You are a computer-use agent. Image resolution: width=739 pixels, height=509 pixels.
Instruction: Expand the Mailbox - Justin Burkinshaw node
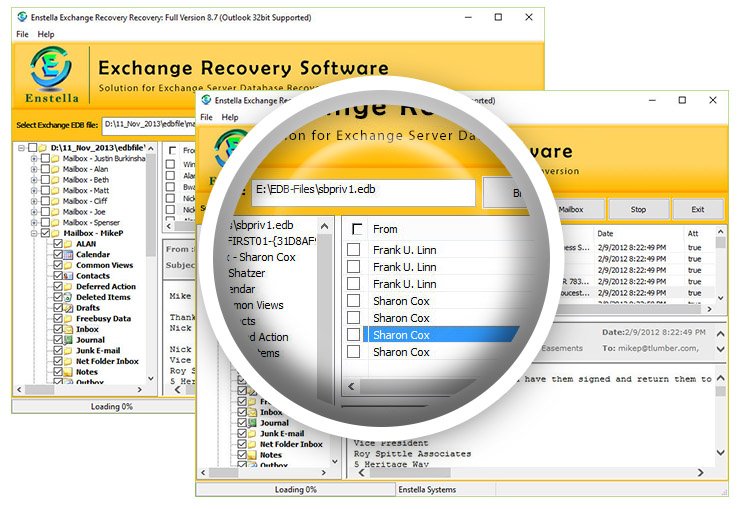[34, 158]
